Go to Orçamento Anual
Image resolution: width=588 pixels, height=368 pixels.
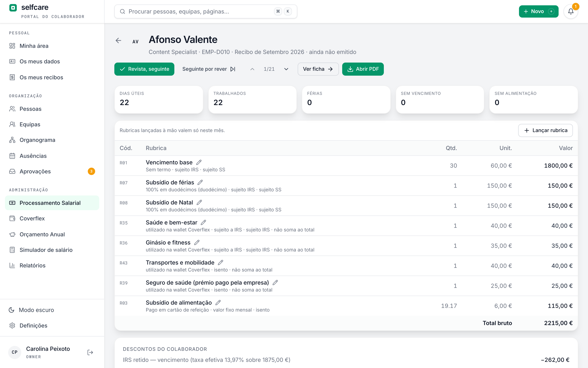52,234
